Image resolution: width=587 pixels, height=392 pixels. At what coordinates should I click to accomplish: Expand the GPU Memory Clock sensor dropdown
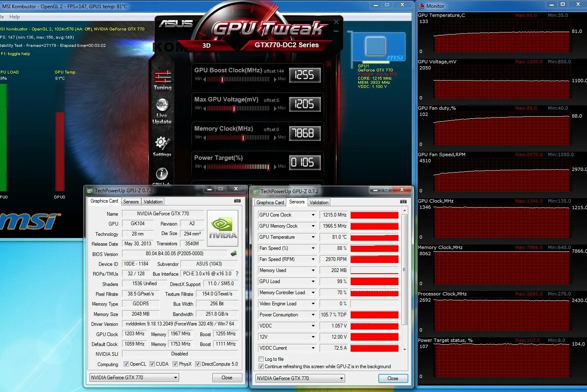click(313, 226)
